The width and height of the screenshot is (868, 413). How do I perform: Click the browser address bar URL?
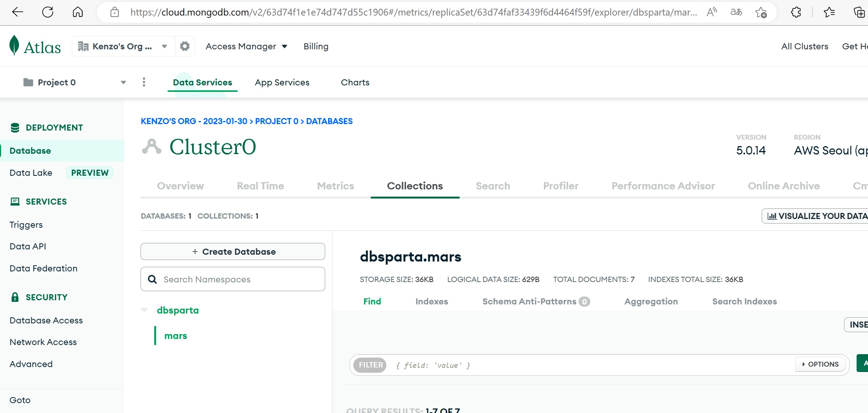coord(413,12)
